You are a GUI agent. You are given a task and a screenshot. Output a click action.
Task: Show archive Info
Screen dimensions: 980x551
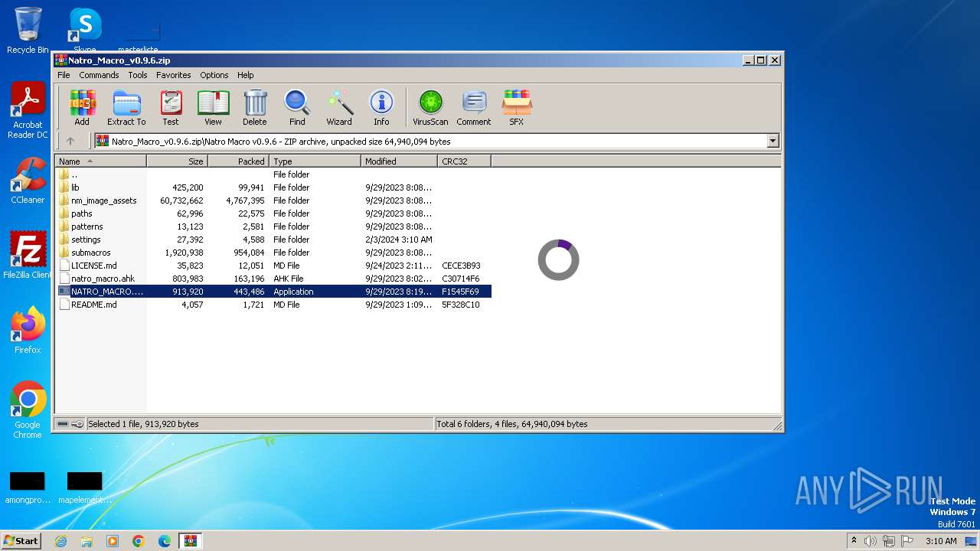(381, 108)
